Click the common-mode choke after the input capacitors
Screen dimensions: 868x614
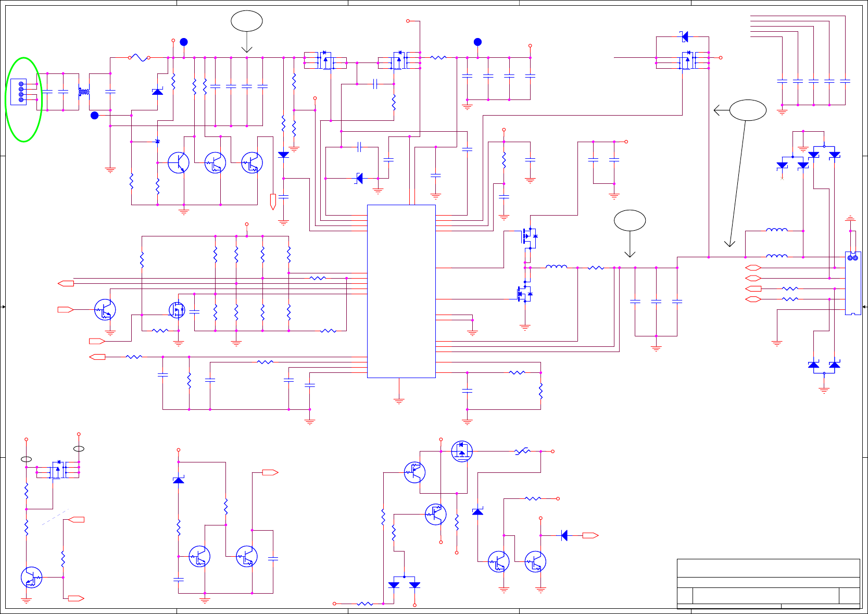coord(84,92)
